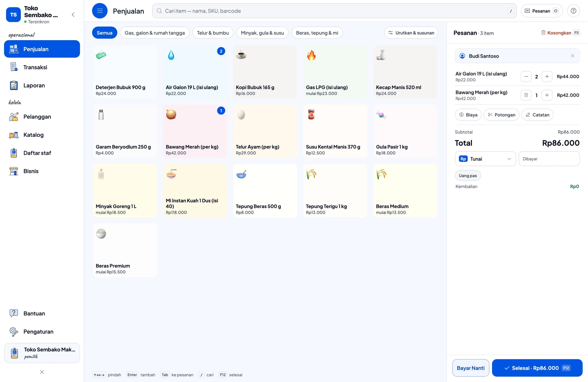Decrease Air Galon quantity with minus

526,77
